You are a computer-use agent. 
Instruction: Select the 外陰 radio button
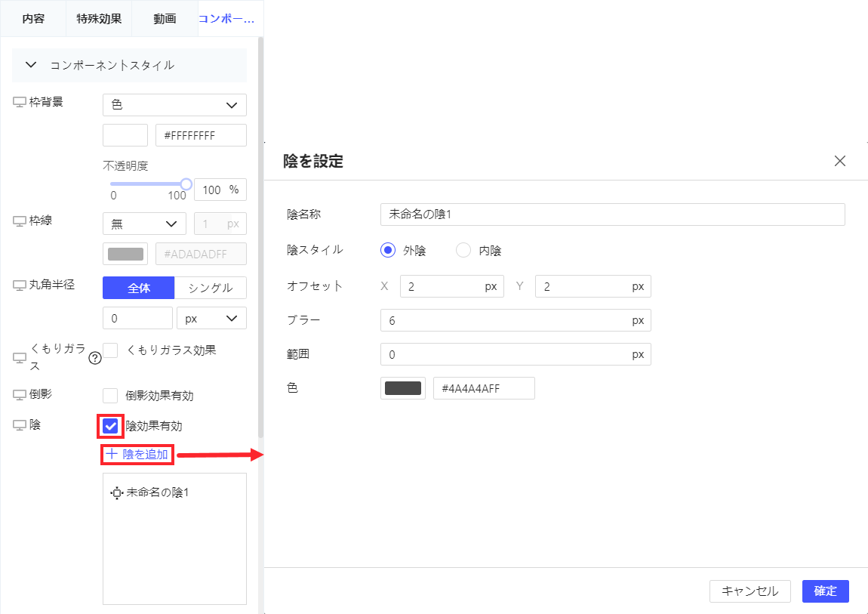(388, 250)
